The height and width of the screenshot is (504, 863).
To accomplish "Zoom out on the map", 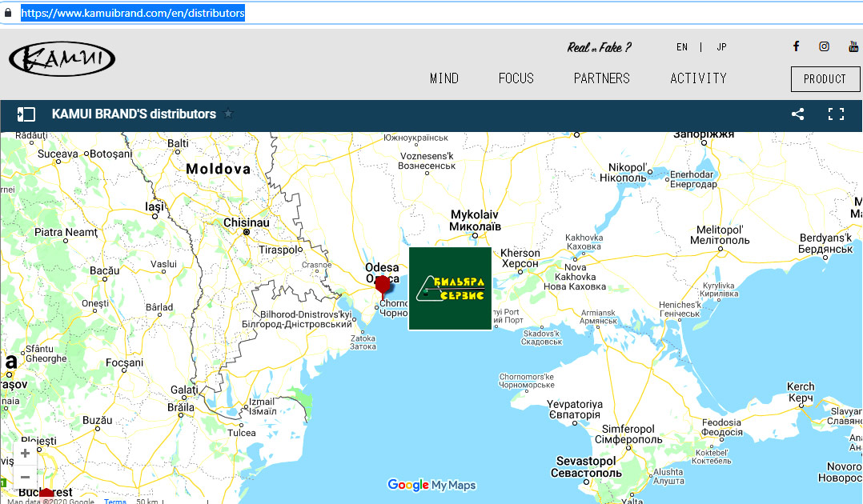I will [25, 477].
